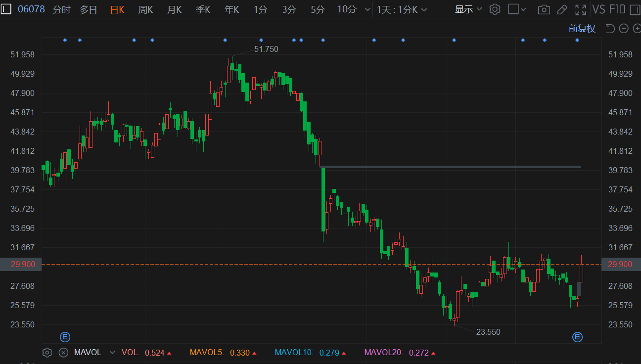Open chart settings gear in top toolbar
Viewport: 641px width, 364px height.
click(x=495, y=9)
